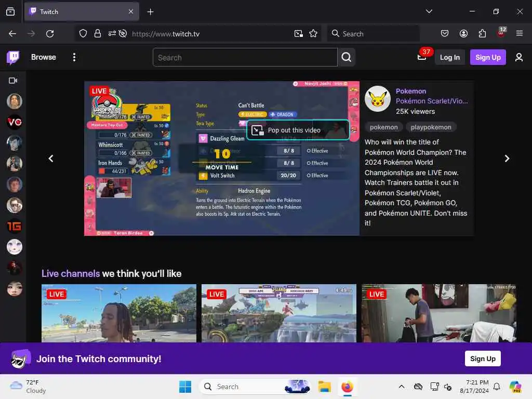The image size is (532, 399).
Task: Focus the Firefox toolbar Search box
Action: point(373,34)
